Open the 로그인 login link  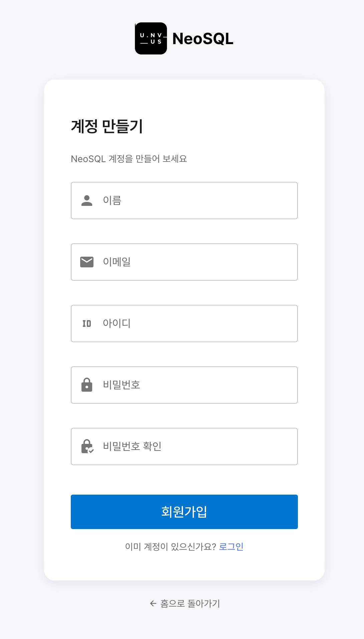point(231,546)
